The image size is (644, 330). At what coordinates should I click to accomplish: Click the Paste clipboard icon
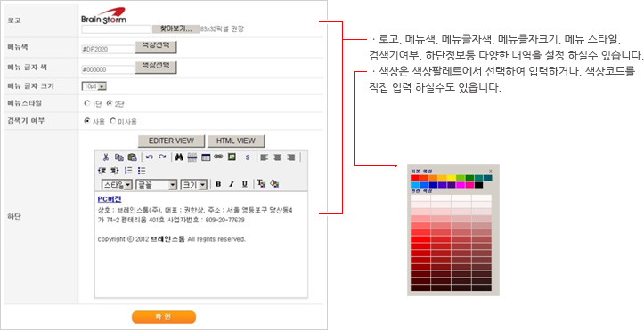[x=132, y=157]
